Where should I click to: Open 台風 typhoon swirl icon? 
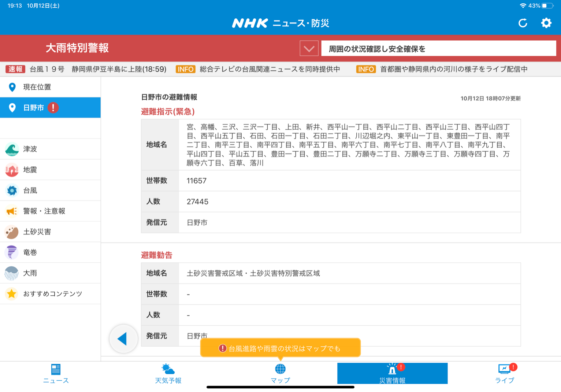coord(12,191)
